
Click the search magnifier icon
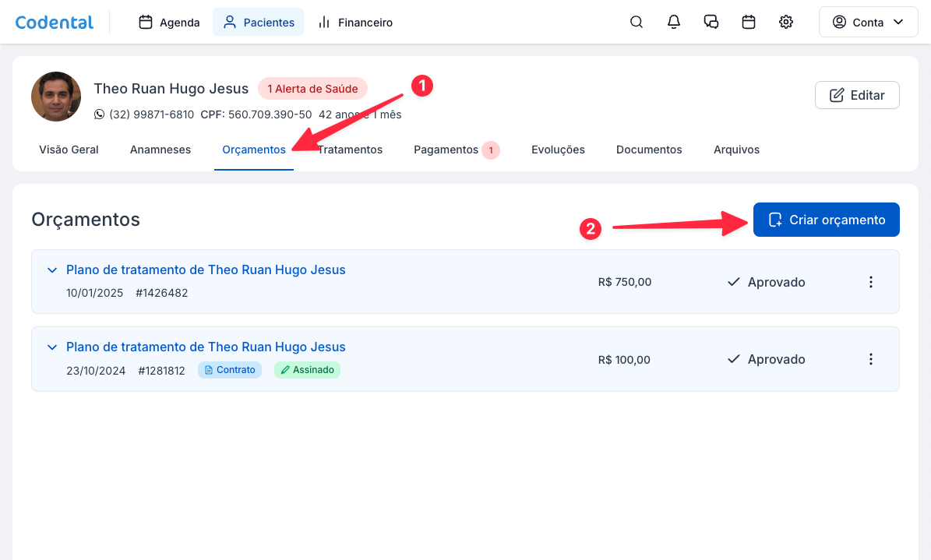pos(637,23)
